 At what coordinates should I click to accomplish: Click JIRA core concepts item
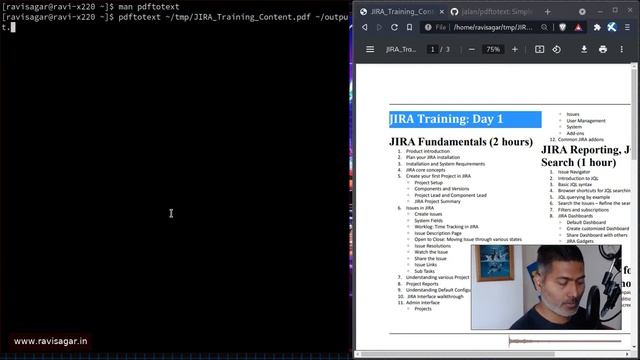point(425,170)
